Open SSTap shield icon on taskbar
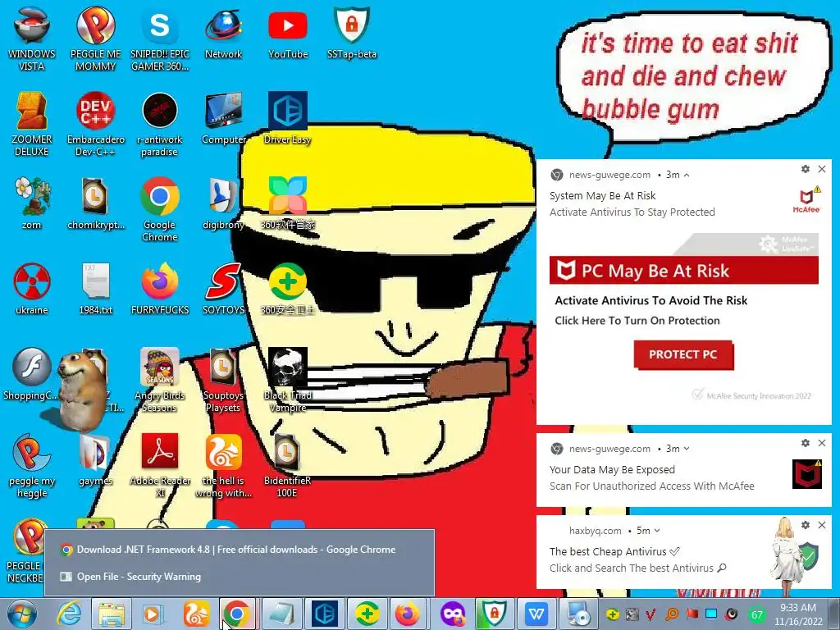This screenshot has width=840, height=630. [494, 614]
